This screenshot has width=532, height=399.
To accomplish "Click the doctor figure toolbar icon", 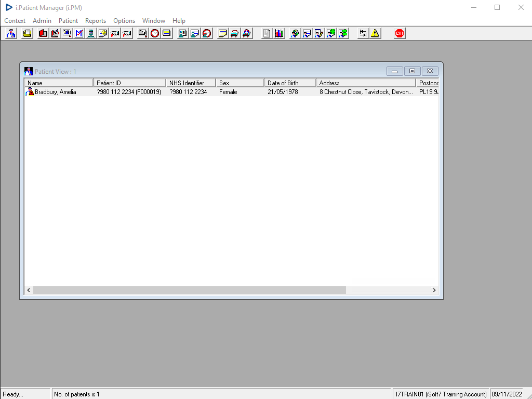I will pyautogui.click(x=11, y=33).
